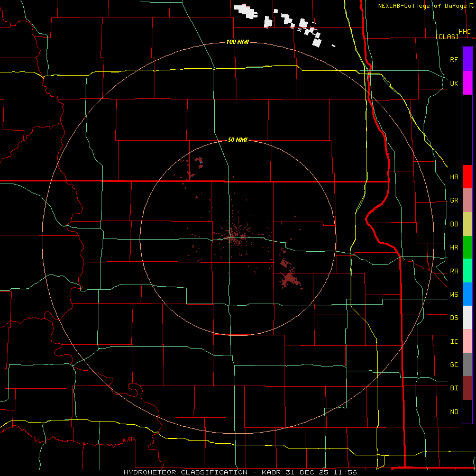This screenshot has height=476, width=476.
Task: Click the 'HHC' product code text
Action: pos(465,32)
